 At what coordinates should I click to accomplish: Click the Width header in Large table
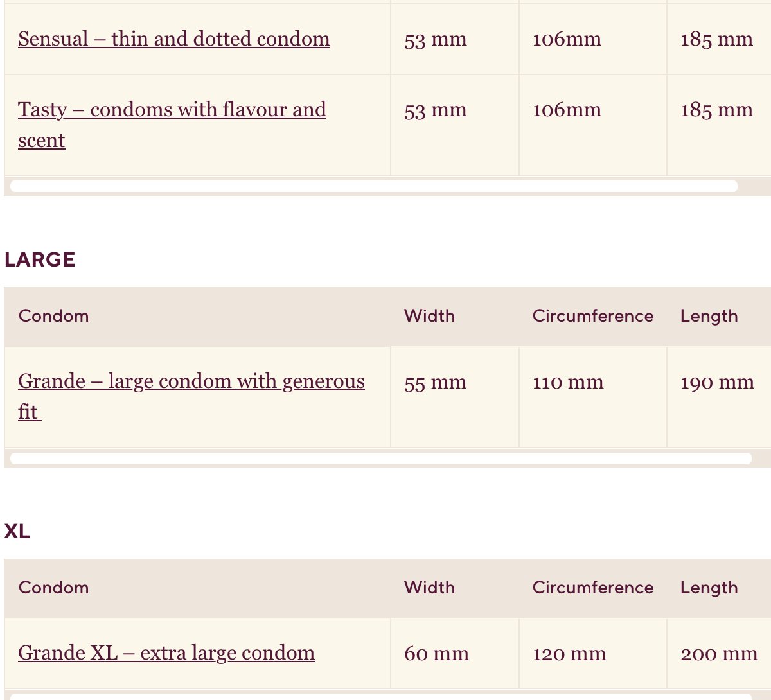[x=429, y=316]
